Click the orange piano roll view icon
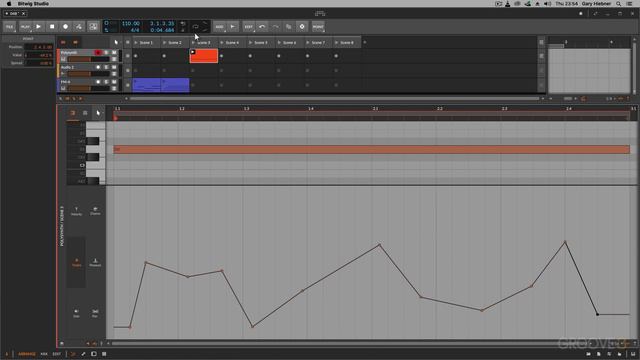640x360 pixels. pos(73,113)
